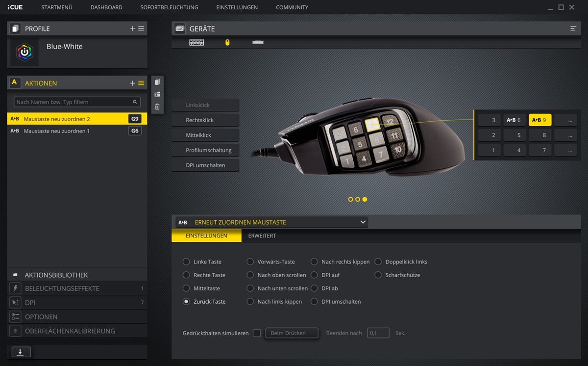Click the DPI umschalten button beside the mouse
The width and height of the screenshot is (588, 366).
coord(205,165)
